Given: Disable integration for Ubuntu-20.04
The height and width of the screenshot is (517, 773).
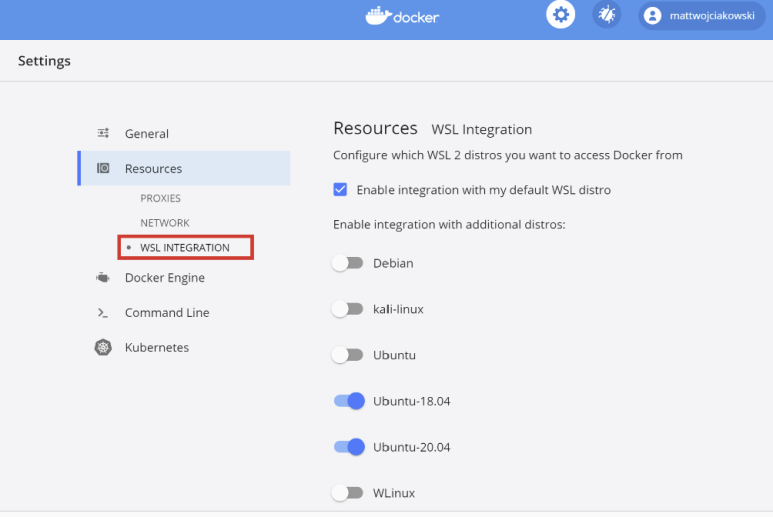Looking at the screenshot, I should tap(349, 447).
